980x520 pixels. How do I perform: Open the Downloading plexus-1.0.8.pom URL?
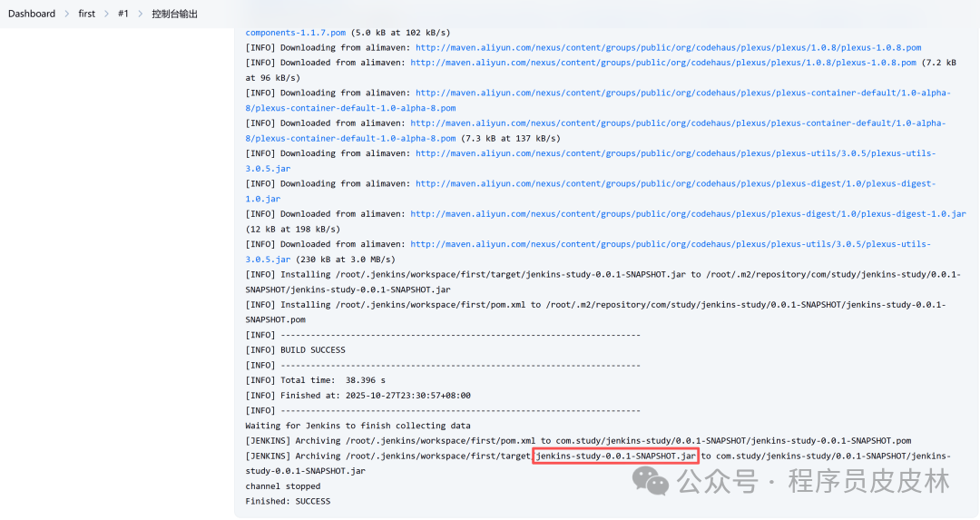point(668,47)
